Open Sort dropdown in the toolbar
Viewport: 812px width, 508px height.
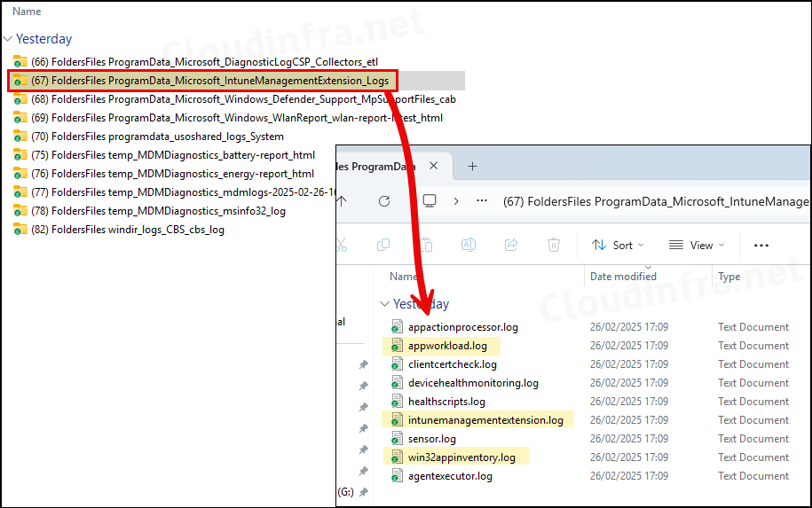618,246
